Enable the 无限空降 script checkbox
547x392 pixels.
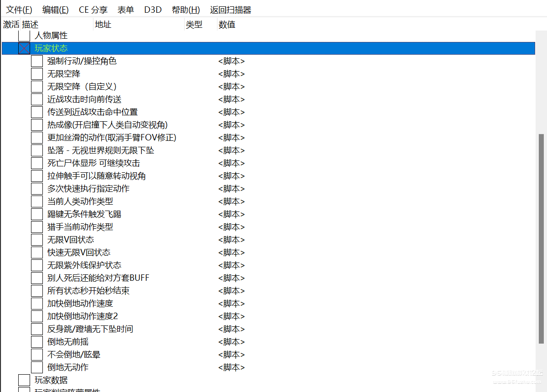point(37,74)
